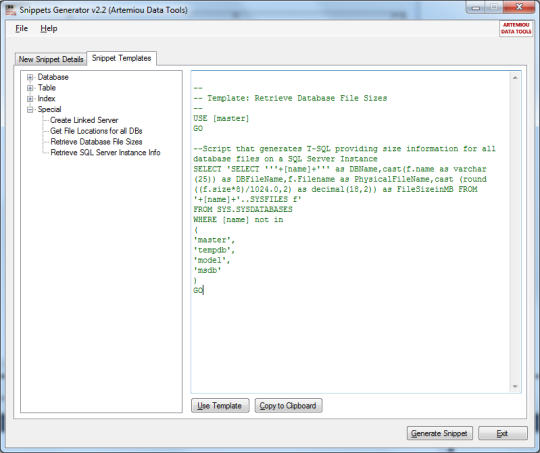Close the Snippets Generator window

520,8
